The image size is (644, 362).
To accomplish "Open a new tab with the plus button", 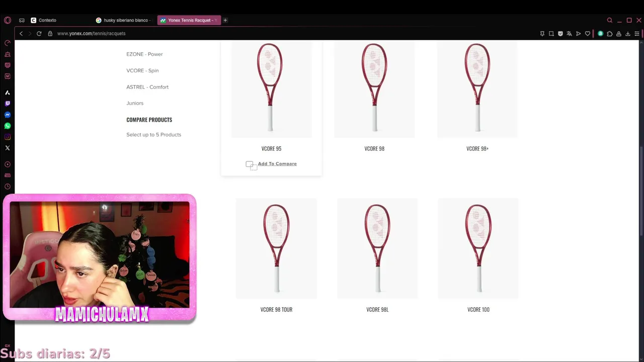I will coord(225,20).
